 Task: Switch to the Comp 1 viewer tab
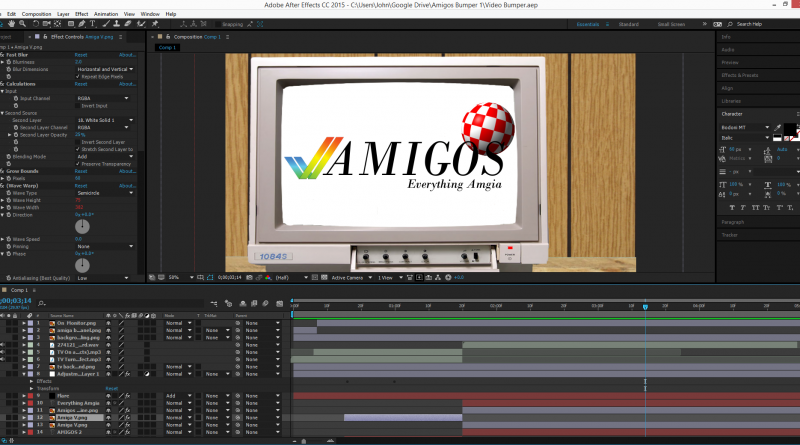pos(167,47)
